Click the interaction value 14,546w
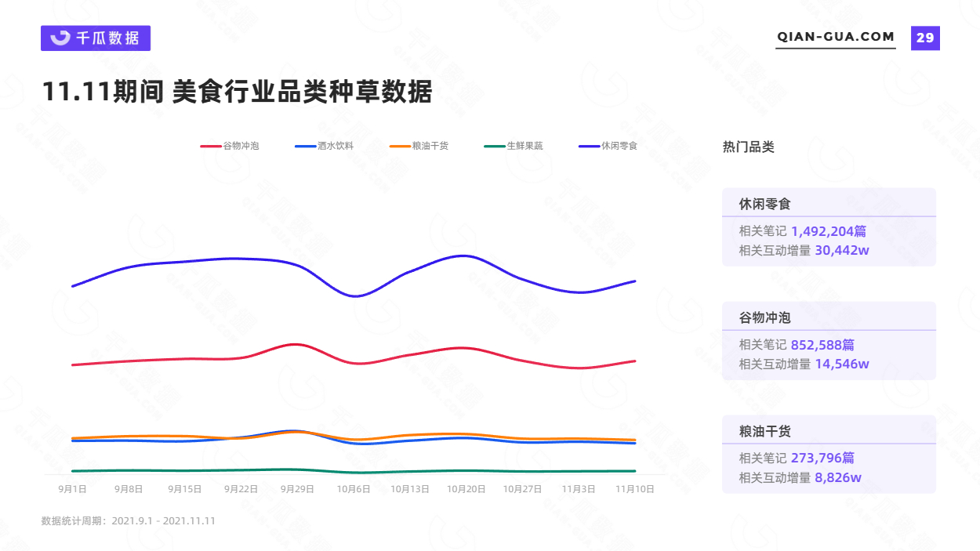Screen dimensions: 980x551 [842, 364]
